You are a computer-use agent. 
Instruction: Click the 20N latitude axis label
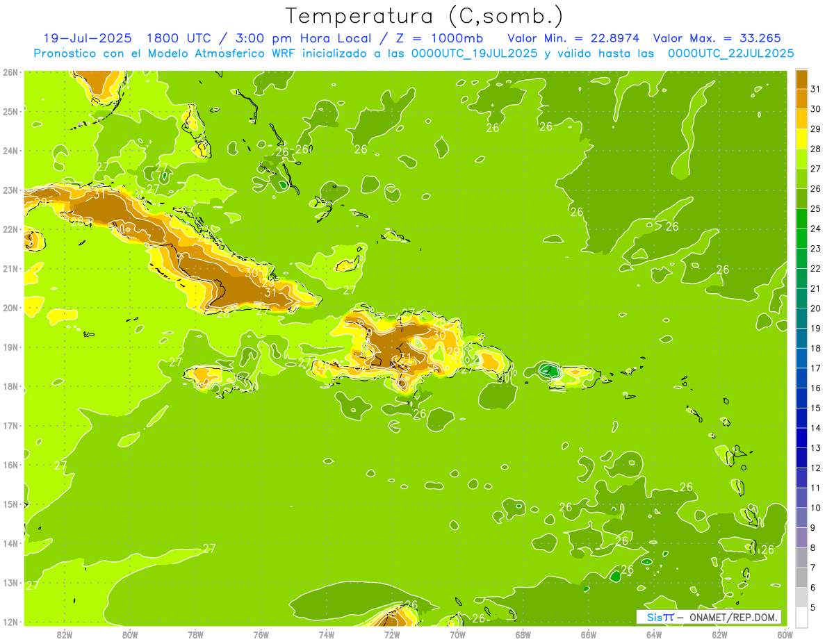[x=10, y=307]
